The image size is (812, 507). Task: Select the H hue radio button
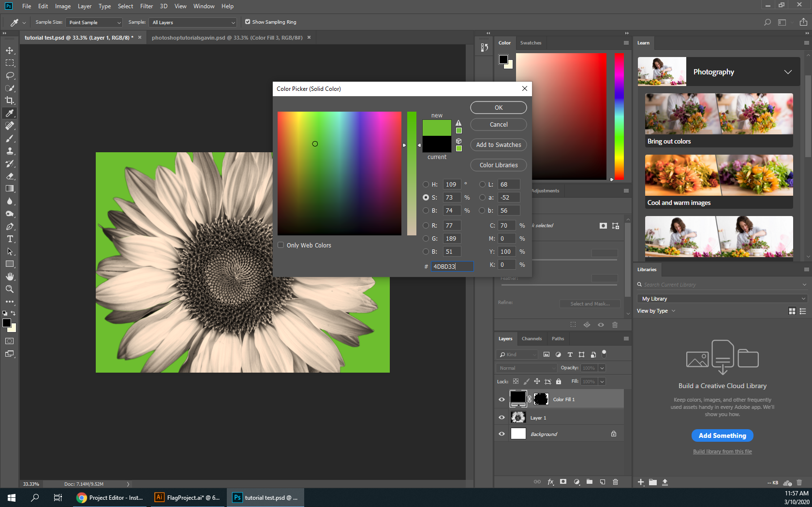(x=426, y=184)
